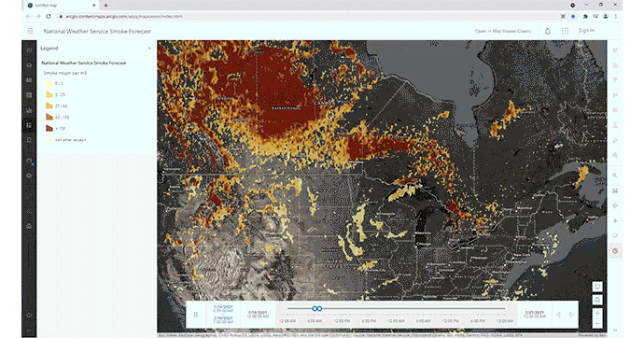Click the Sign In link

(x=586, y=31)
